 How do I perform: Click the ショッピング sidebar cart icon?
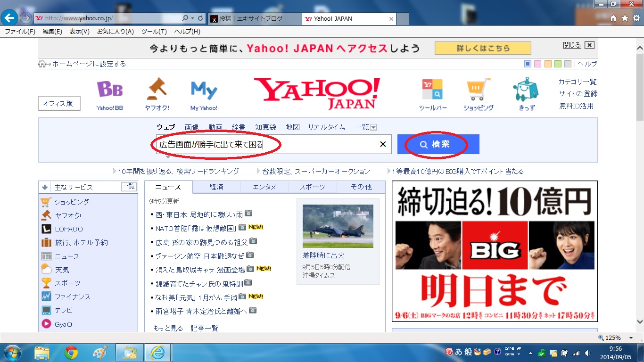(46, 202)
